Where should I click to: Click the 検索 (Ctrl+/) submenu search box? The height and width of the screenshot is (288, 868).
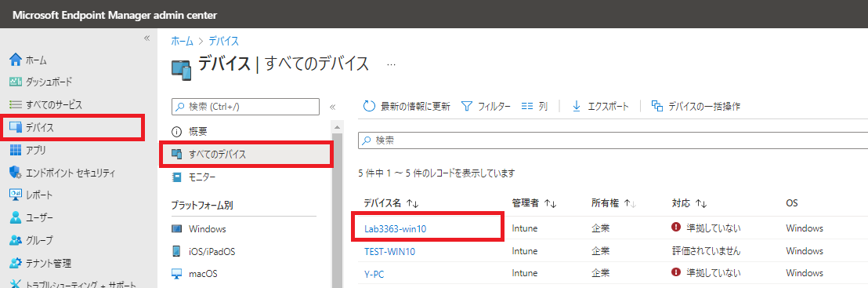245,107
